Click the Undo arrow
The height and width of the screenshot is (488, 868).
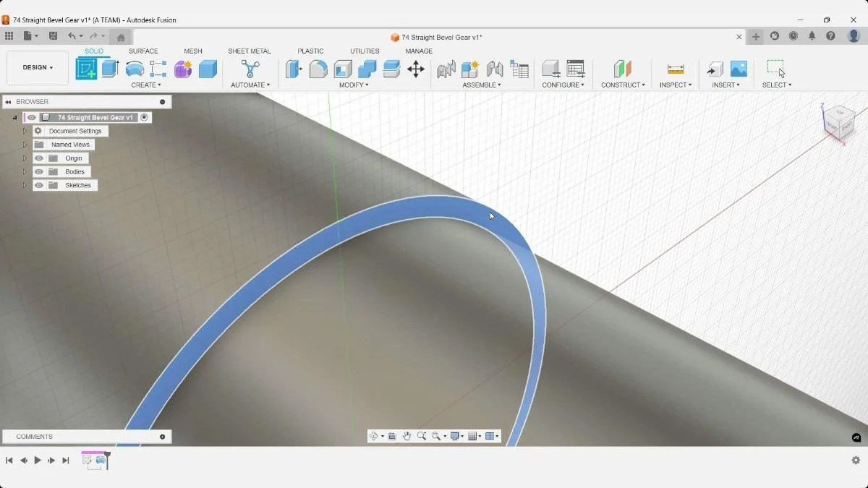pos(72,36)
